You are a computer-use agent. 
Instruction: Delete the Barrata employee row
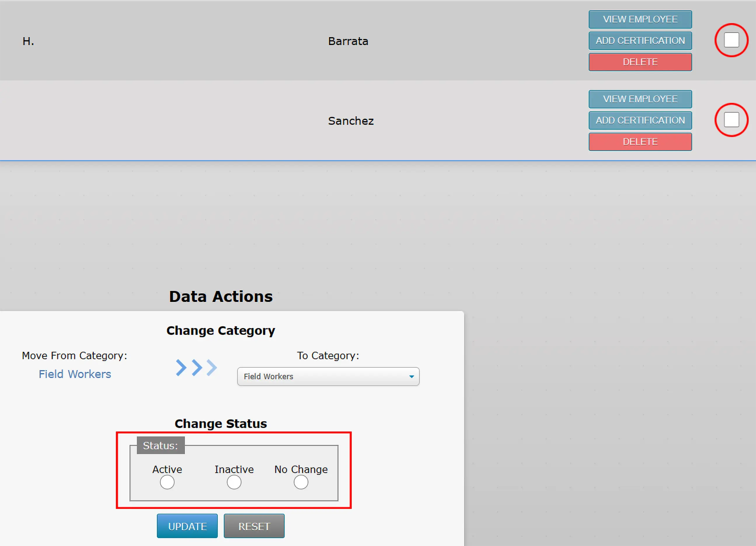pos(640,62)
